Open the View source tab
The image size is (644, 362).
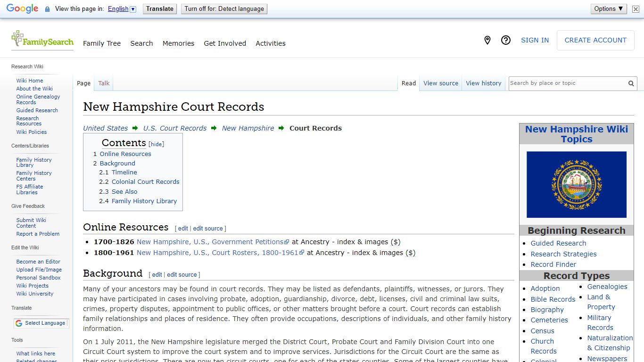(441, 83)
